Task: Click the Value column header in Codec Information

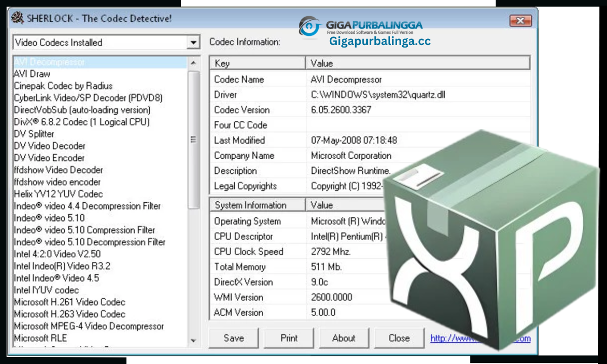Action: pyautogui.click(x=418, y=63)
